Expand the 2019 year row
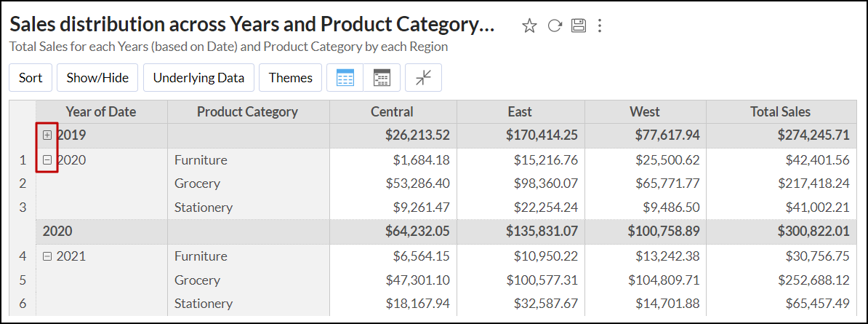 point(48,135)
